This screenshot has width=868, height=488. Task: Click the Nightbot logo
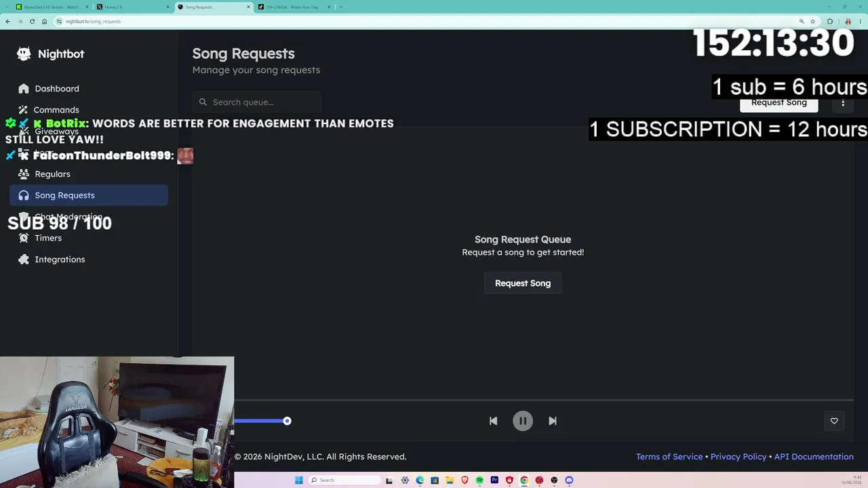pos(51,54)
